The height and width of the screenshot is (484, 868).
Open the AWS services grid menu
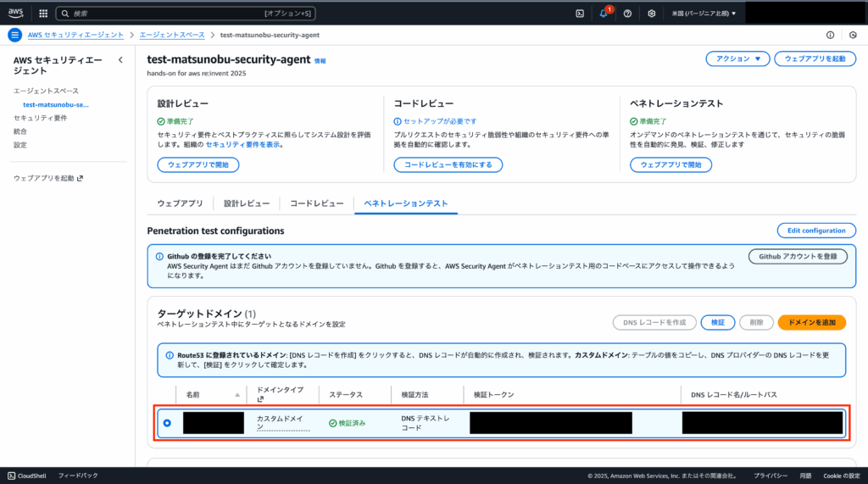pyautogui.click(x=43, y=14)
